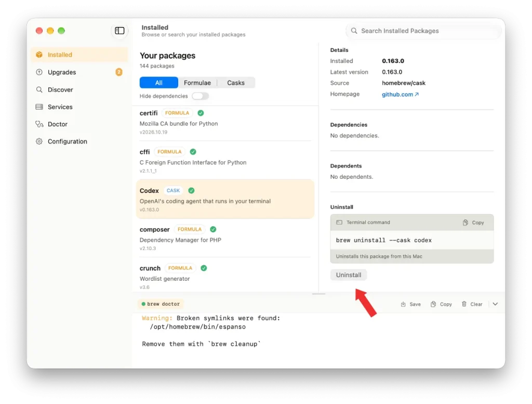Toggle the Hide dependencies switch
This screenshot has height=404, width=532.
200,96
